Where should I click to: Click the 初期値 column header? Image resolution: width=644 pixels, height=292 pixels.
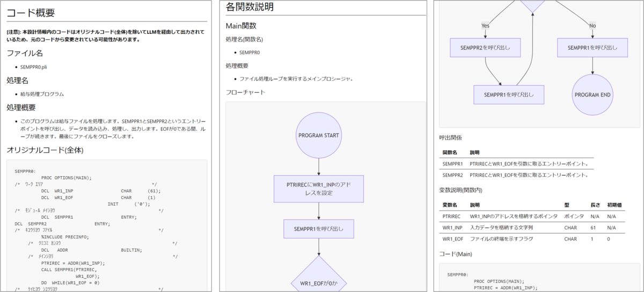tap(614, 205)
